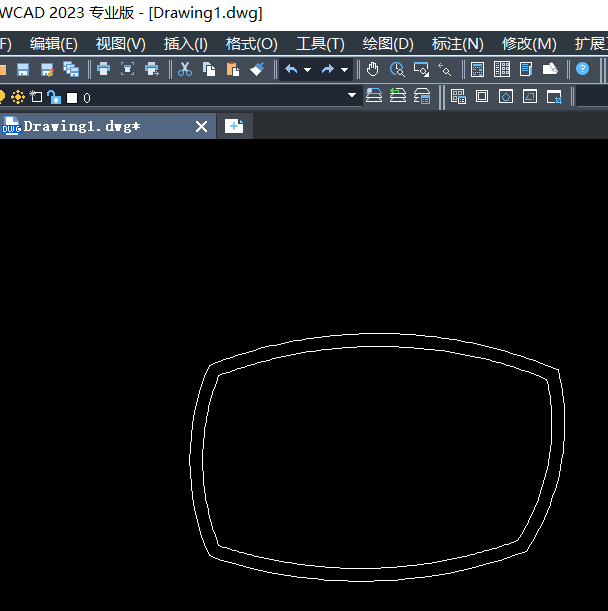This screenshot has height=611, width=608.
Task: Toggle layer 0 viewport freeze icon
Action: pos(36,97)
